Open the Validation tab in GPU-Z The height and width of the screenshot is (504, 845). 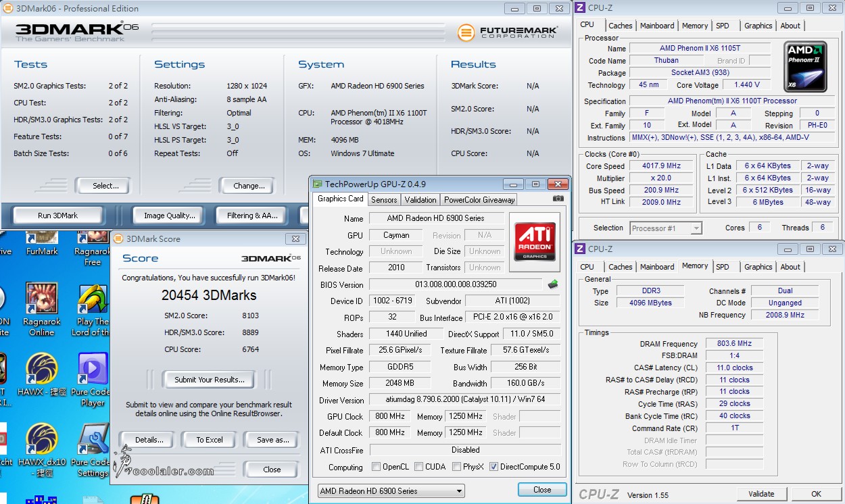[x=420, y=199]
